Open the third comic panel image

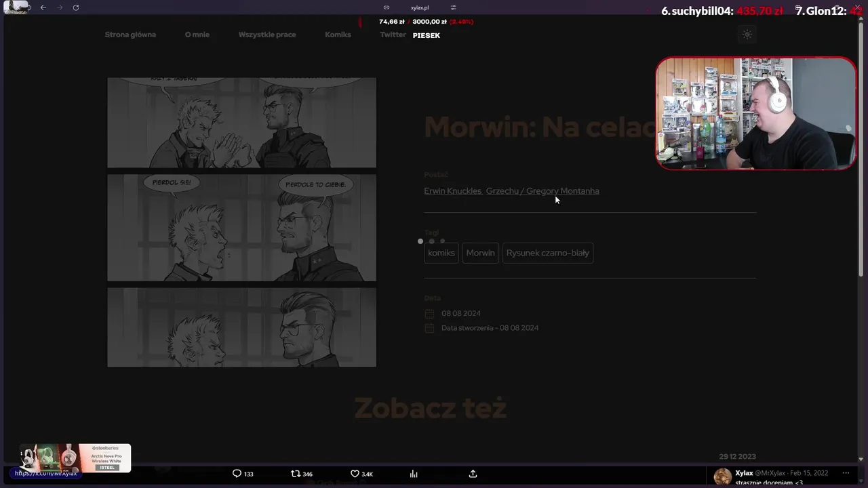tap(241, 327)
